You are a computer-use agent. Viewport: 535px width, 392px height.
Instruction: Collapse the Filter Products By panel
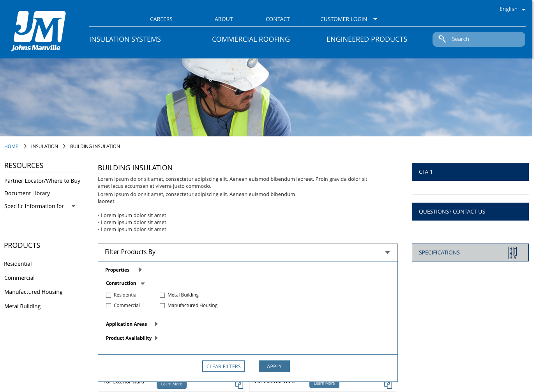(387, 253)
